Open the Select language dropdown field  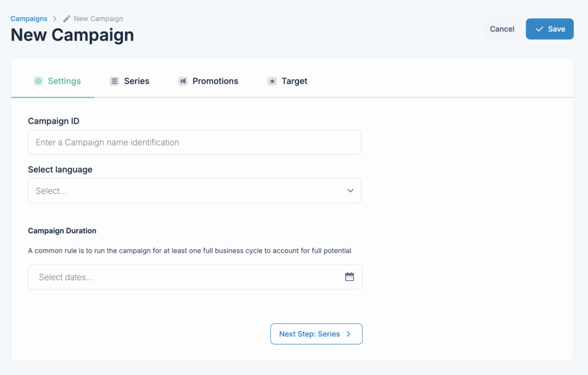click(x=184, y=191)
